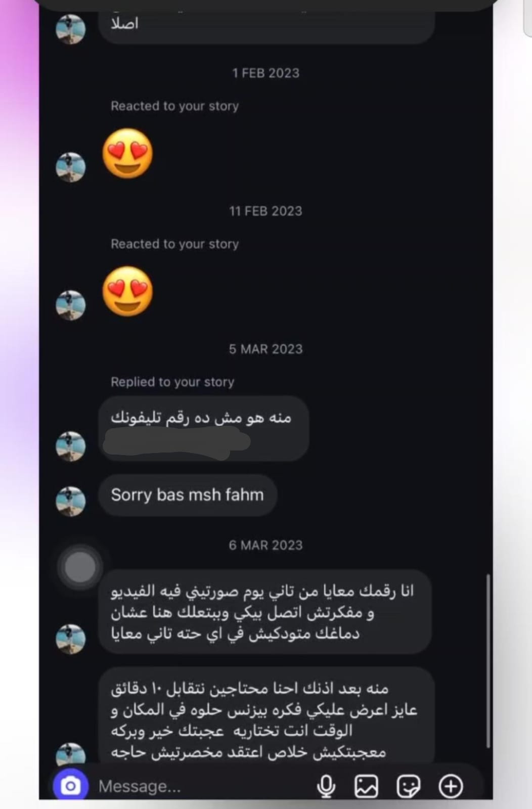The width and height of the screenshot is (532, 809).
Task: Click the chat scrollbar on the right
Action: 488,661
